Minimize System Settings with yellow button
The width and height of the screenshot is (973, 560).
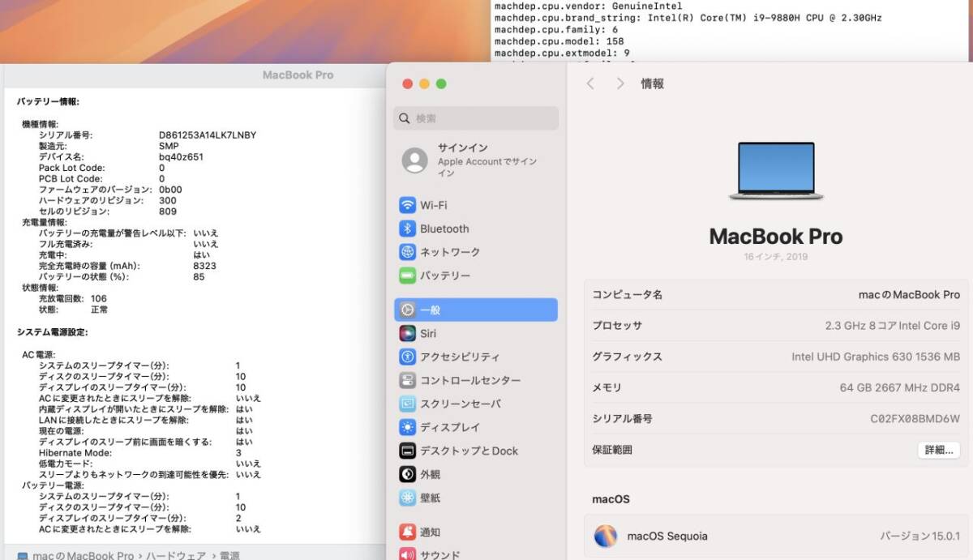(x=424, y=83)
